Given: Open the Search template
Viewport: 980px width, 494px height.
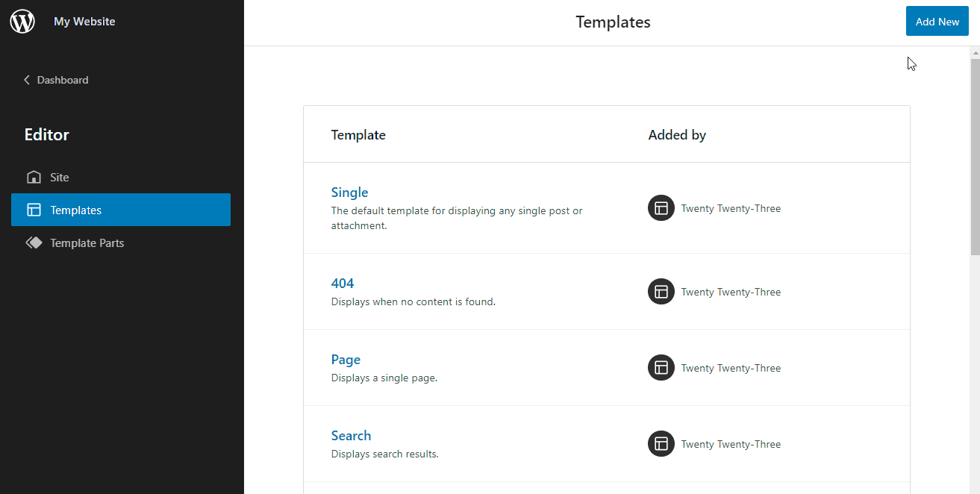Looking at the screenshot, I should click(351, 435).
